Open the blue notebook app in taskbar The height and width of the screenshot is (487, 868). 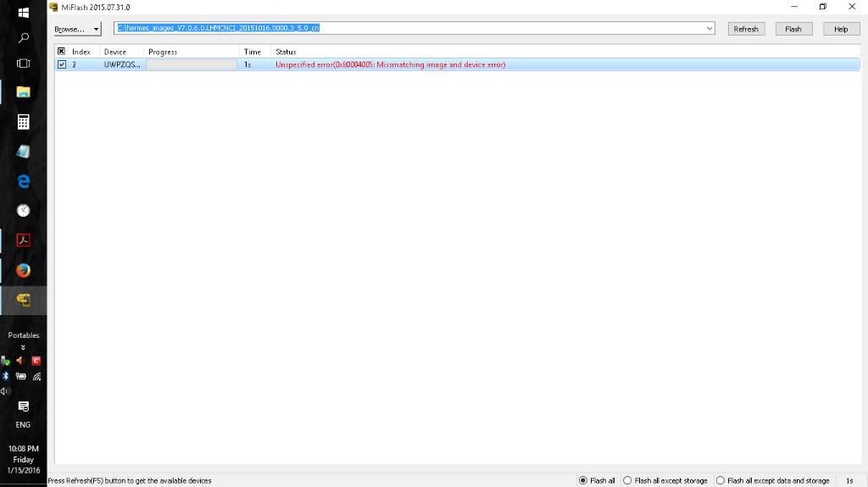point(23,152)
